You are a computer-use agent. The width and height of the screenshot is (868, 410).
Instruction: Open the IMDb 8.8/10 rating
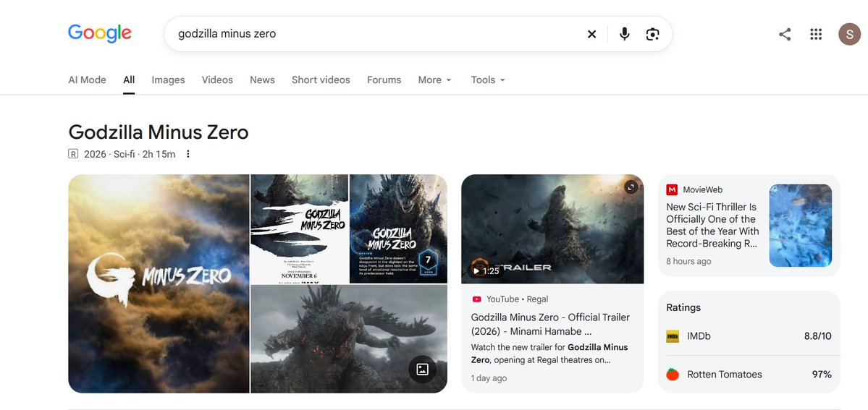749,336
